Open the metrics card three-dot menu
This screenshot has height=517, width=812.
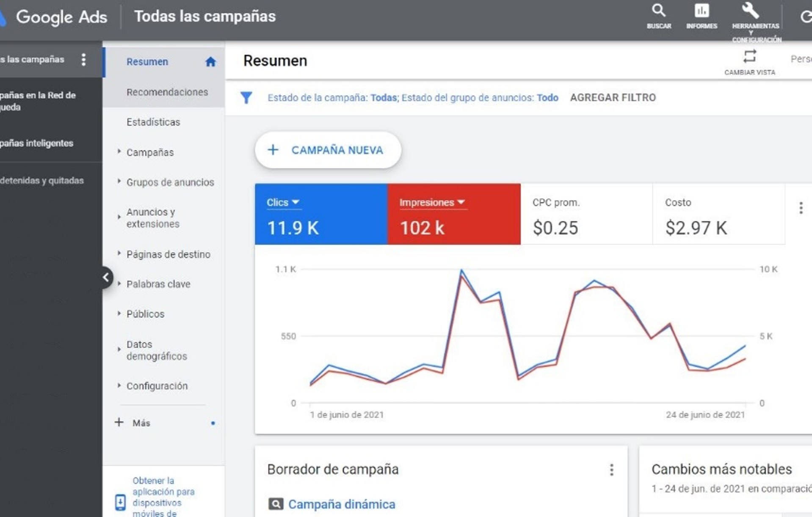[801, 208]
